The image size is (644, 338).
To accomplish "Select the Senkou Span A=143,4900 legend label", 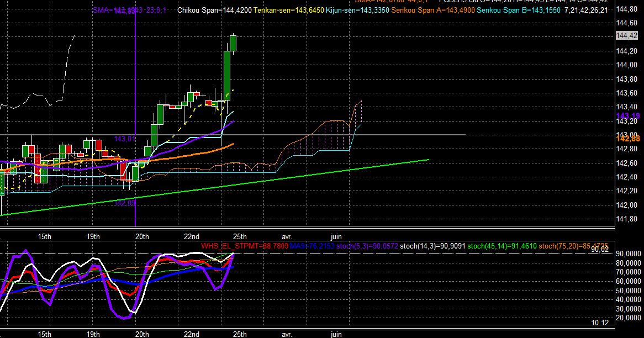I will [x=433, y=10].
